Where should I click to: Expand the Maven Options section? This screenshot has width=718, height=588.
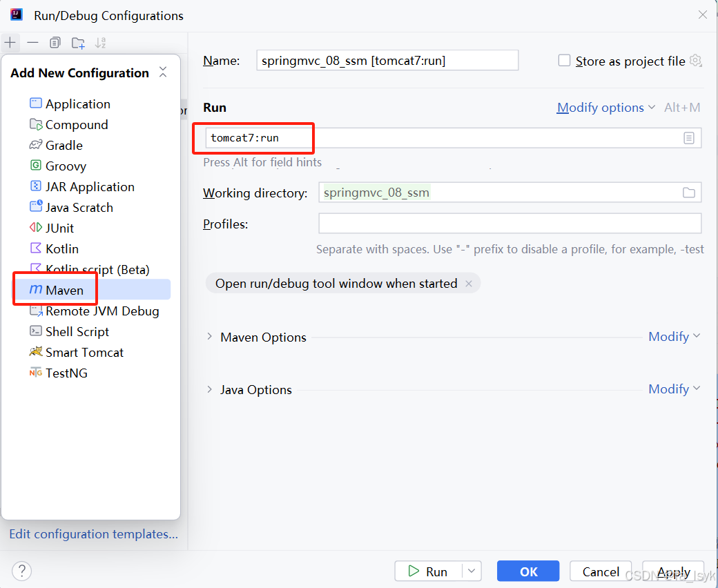pos(209,336)
